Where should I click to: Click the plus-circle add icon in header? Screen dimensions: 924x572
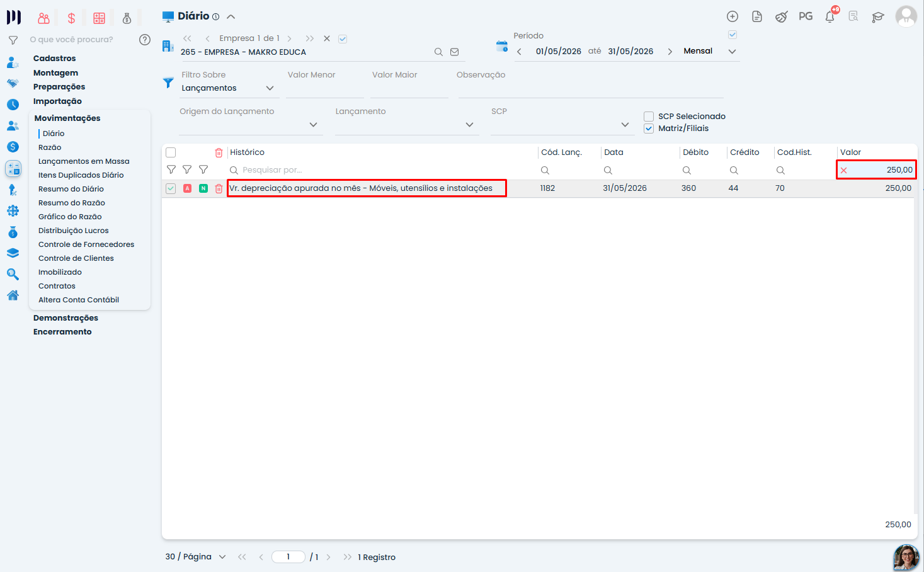(x=732, y=16)
